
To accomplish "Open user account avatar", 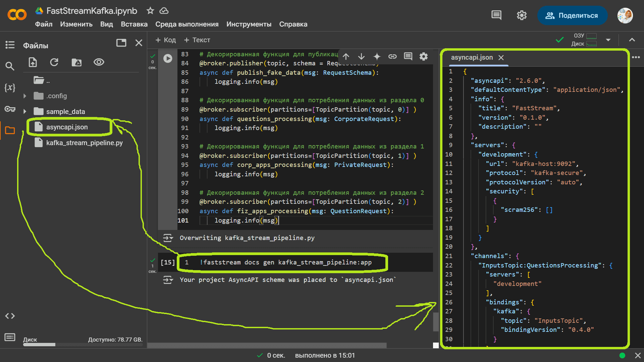I will tap(625, 15).
